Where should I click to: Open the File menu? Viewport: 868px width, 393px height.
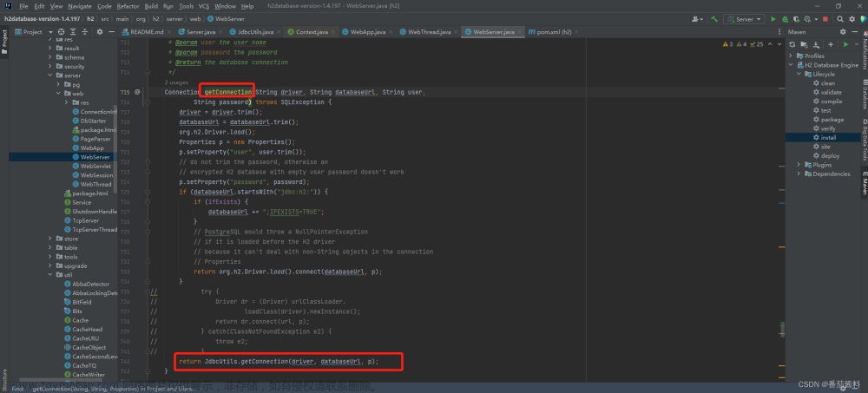point(23,6)
